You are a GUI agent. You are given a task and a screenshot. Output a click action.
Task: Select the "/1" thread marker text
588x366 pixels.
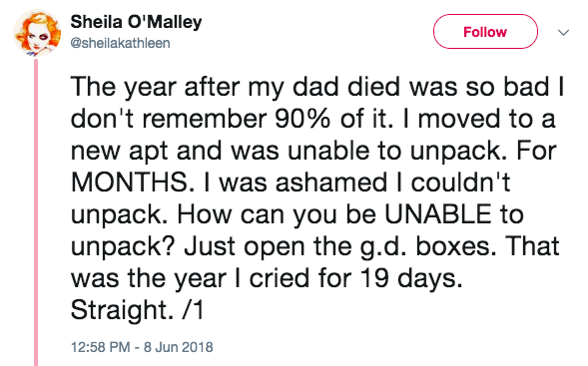click(x=193, y=310)
